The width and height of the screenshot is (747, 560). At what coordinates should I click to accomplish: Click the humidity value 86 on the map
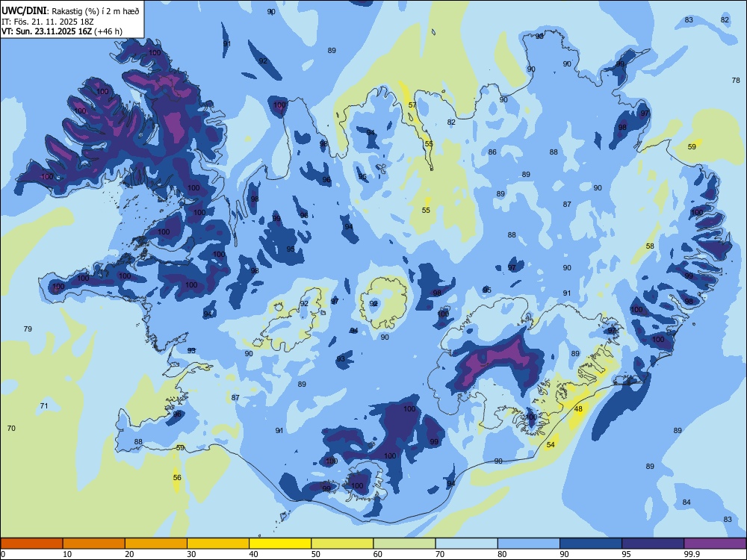(x=492, y=152)
